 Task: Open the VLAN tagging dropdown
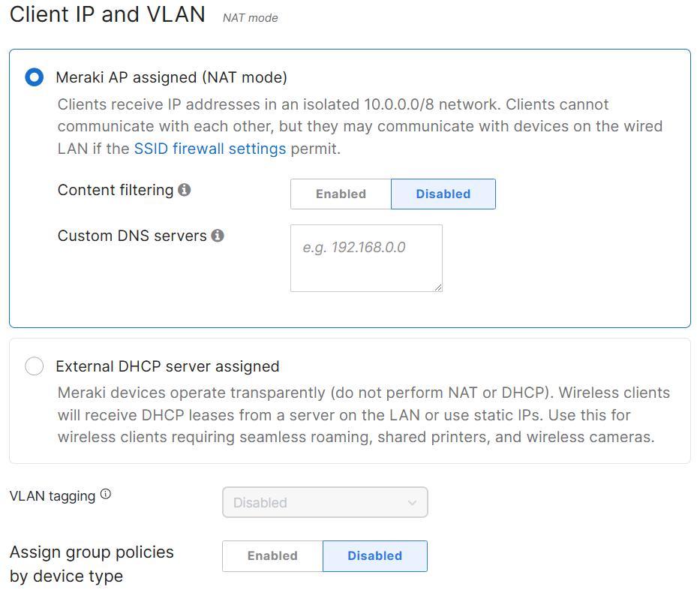pos(325,502)
